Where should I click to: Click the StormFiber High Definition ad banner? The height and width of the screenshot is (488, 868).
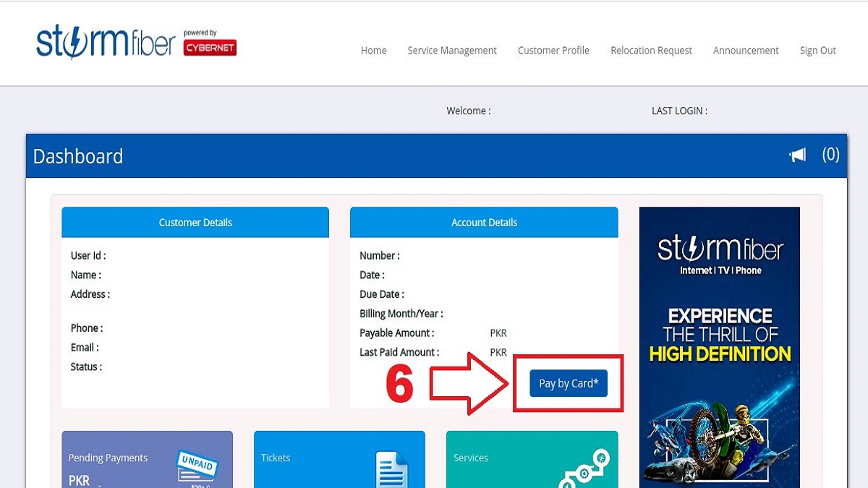pos(720,347)
